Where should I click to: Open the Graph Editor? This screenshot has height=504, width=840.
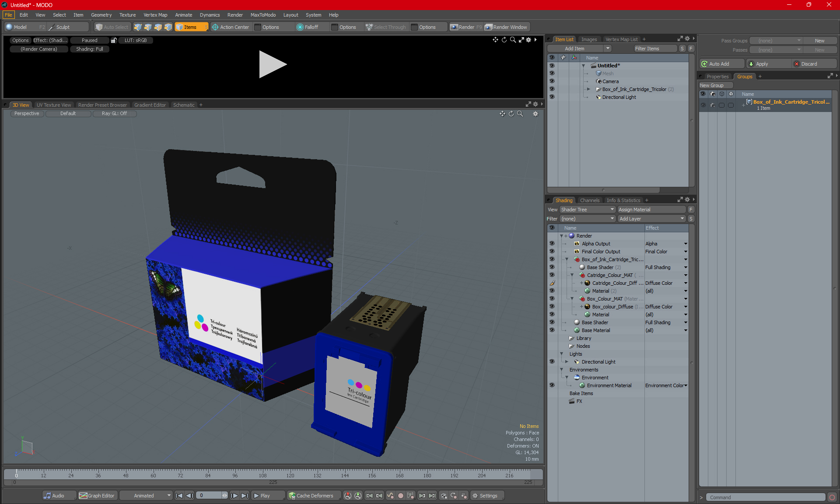[x=97, y=496]
